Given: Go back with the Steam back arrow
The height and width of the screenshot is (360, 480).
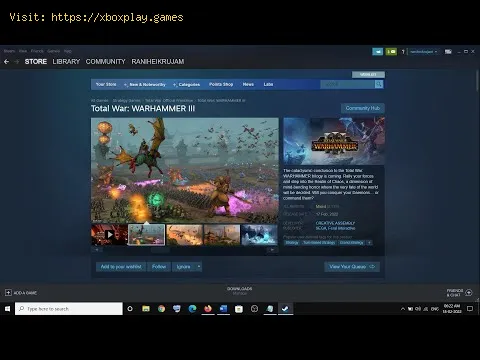Looking at the screenshot, I should pyautogui.click(x=6, y=62).
